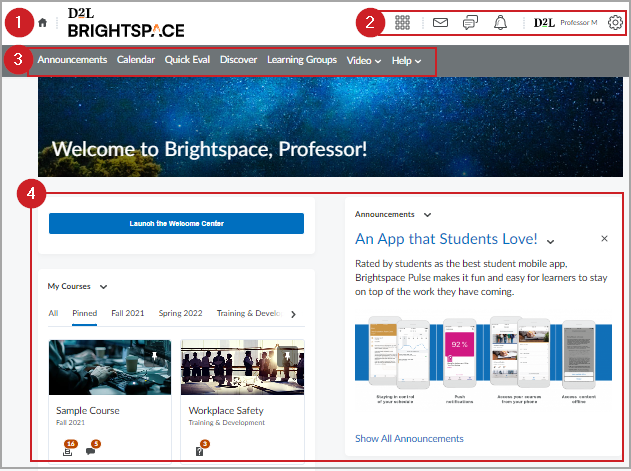Open Announcements in the navbar
This screenshot has height=471, width=631.
coord(72,60)
